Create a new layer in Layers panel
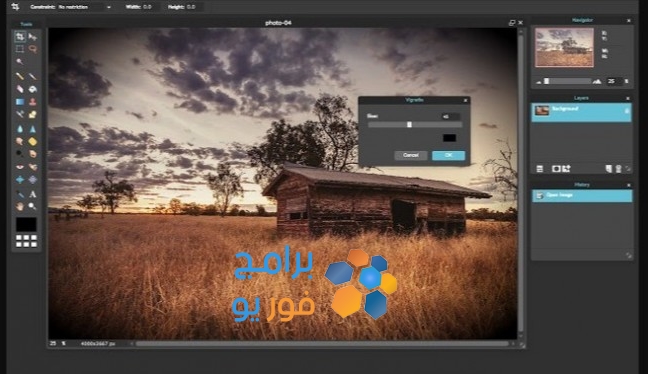The height and width of the screenshot is (374, 648). (x=609, y=169)
